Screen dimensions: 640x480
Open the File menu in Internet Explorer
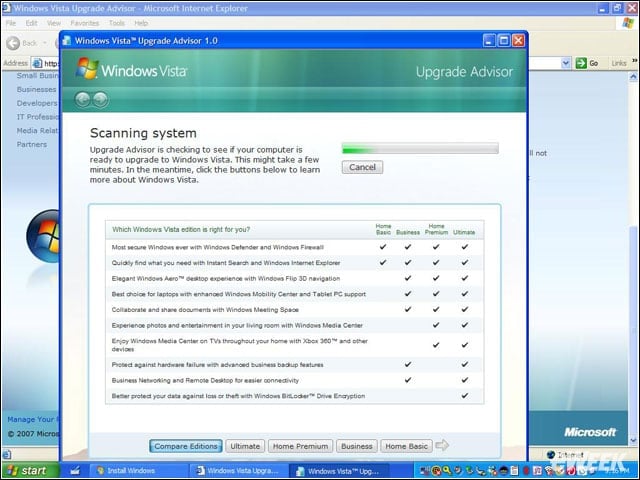click(x=11, y=23)
